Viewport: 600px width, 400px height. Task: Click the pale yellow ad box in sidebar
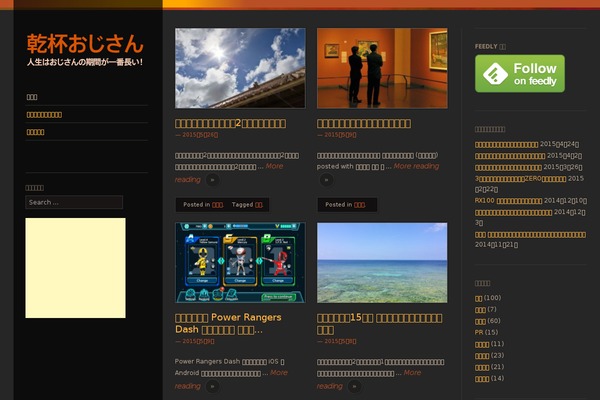[x=75, y=268]
